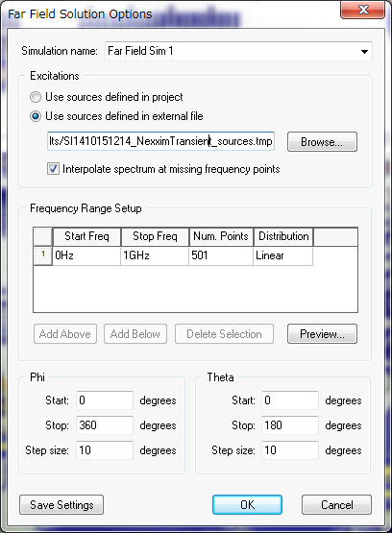Click the Linear distribution cell

(x=282, y=255)
